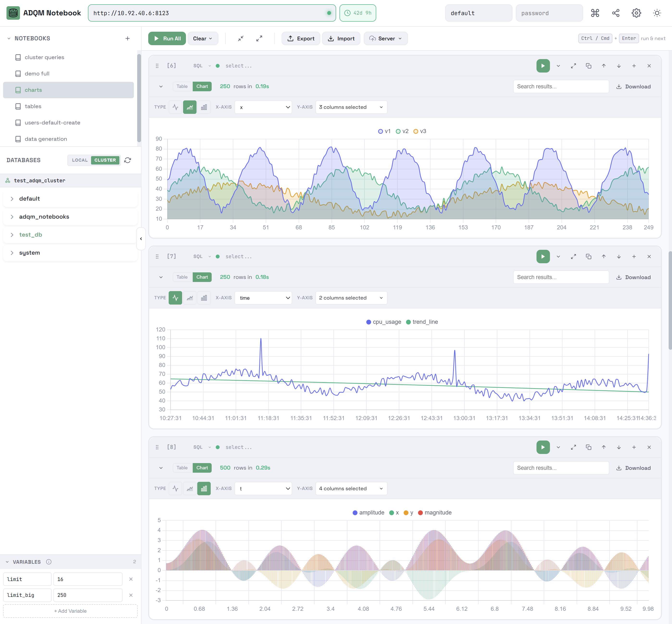Select pulse chart type in cell [6]
This screenshot has width=672, height=624.
[x=175, y=107]
